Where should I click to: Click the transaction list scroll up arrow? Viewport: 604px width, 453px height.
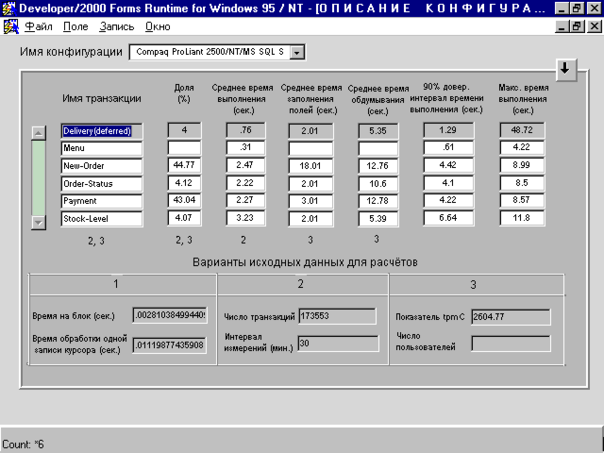pos(39,131)
